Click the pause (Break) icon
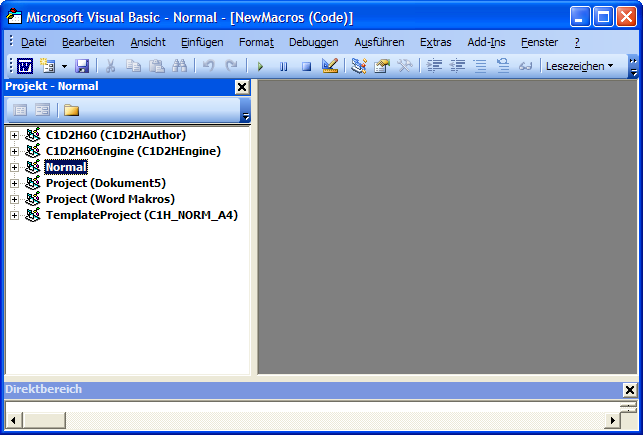 [283, 66]
